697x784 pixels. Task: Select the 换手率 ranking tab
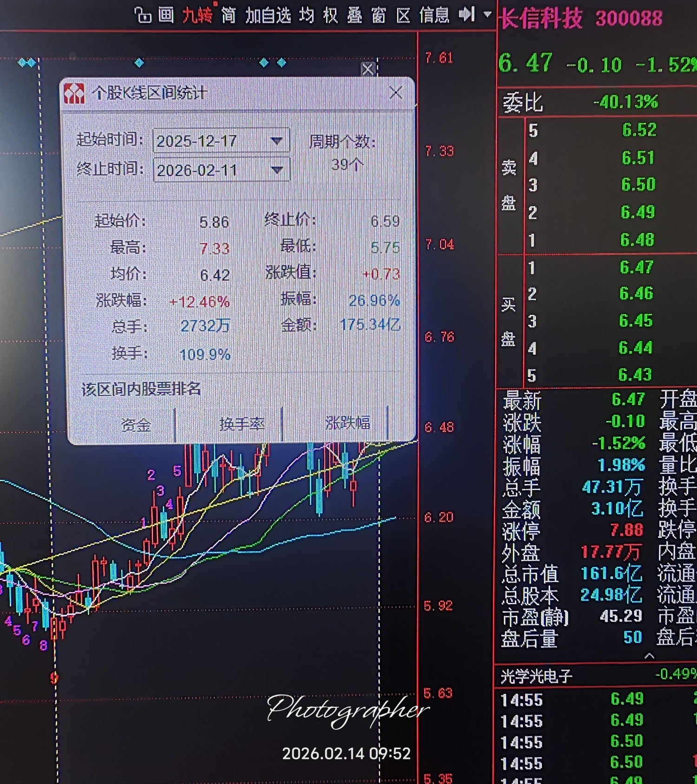point(242,424)
